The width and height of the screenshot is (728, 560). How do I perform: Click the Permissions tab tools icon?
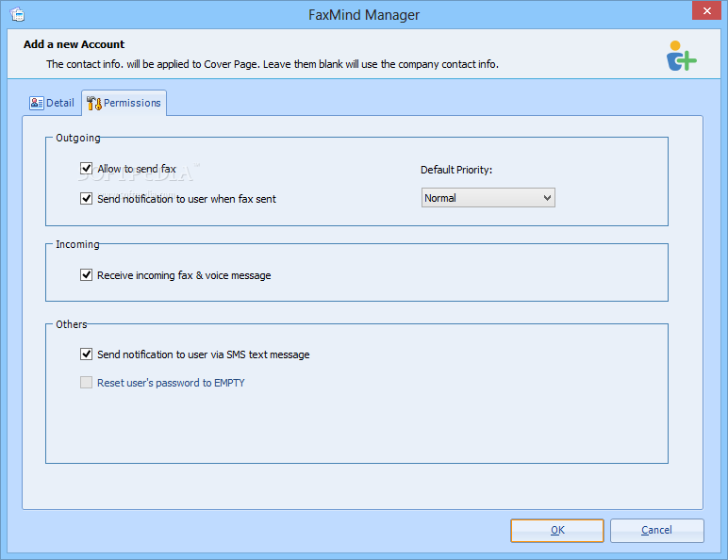(94, 103)
